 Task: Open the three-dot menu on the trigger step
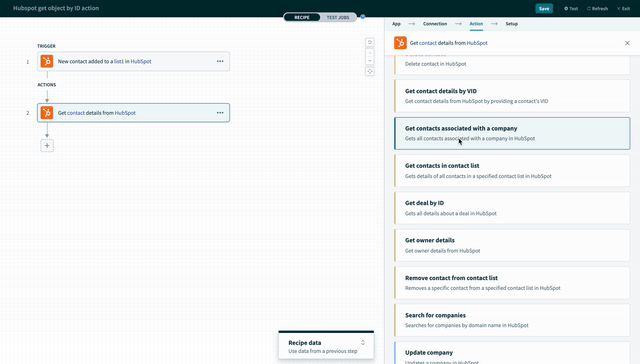[x=220, y=61]
